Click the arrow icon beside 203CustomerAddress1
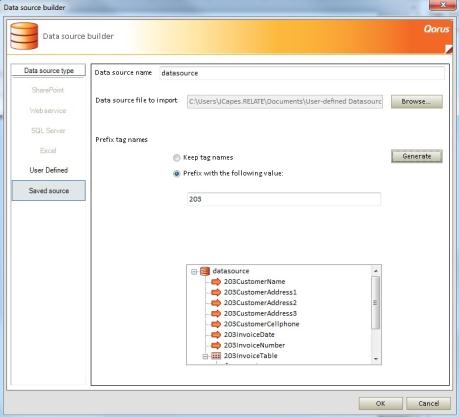This screenshot has height=417, width=459. (x=216, y=292)
